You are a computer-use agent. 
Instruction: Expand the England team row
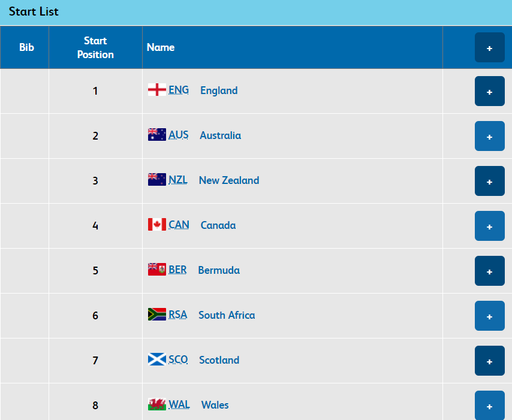tap(489, 92)
